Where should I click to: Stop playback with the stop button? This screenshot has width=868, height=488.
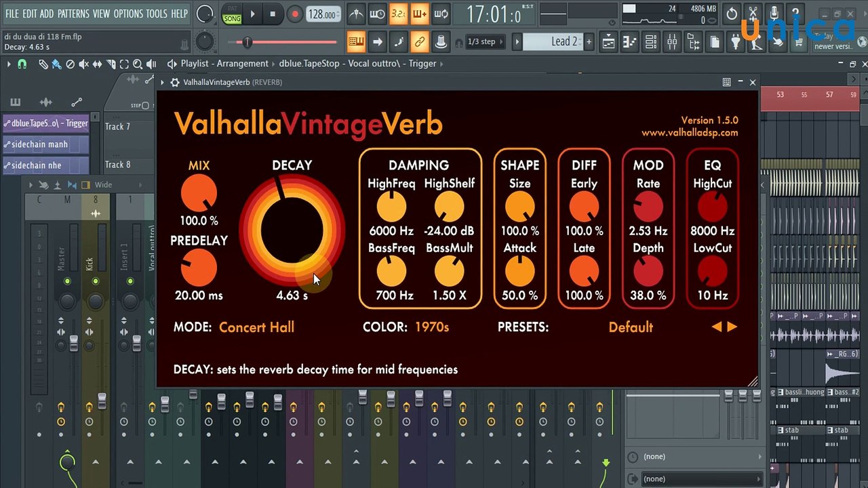coord(273,14)
